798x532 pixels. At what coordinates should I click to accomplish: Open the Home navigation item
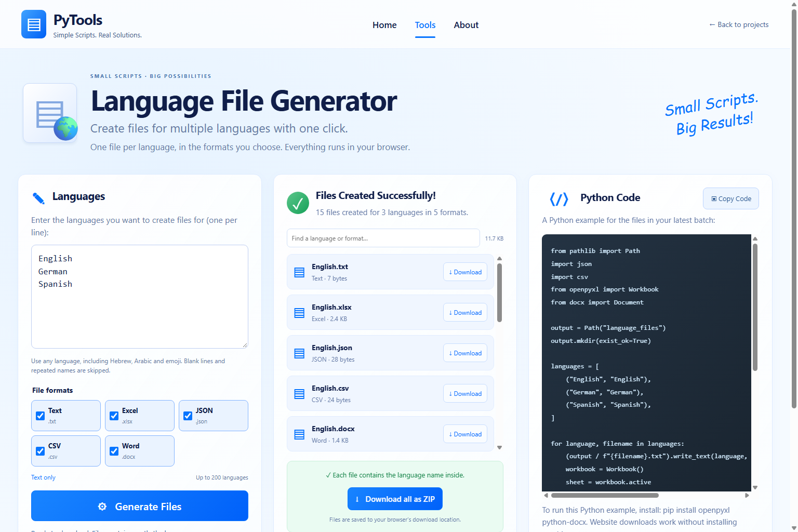(x=384, y=25)
